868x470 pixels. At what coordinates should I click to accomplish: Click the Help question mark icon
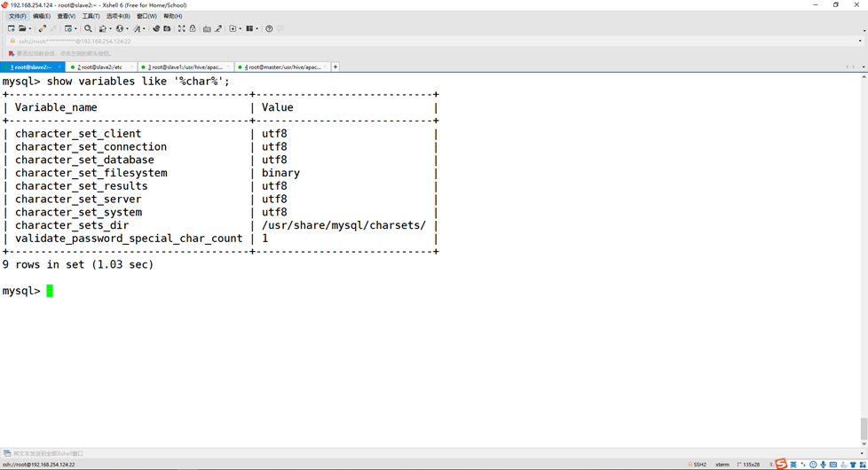click(269, 28)
